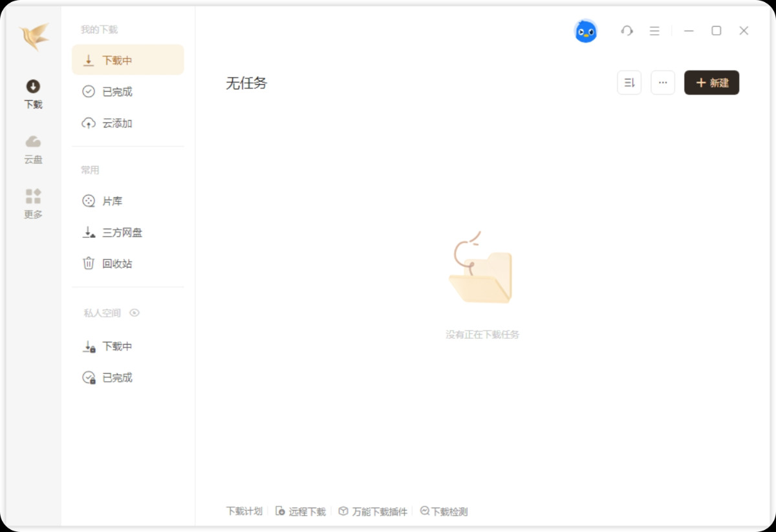Click the blue penguin user avatar
The width and height of the screenshot is (776, 532).
[585, 31]
